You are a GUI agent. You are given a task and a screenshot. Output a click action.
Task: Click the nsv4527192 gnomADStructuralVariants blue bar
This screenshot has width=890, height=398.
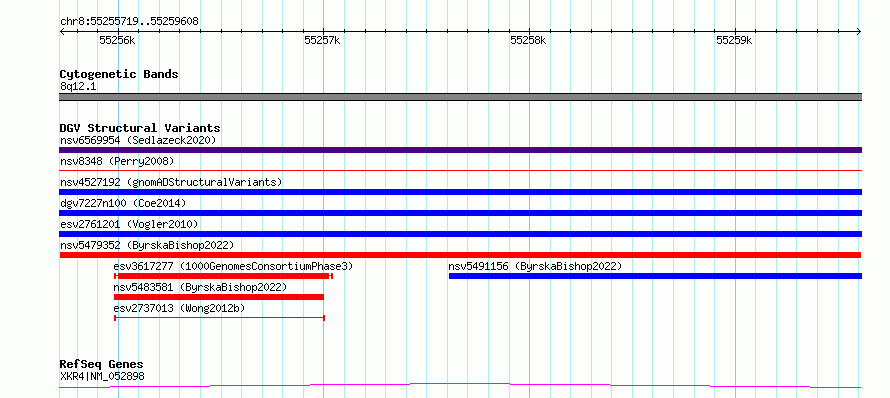[460, 192]
